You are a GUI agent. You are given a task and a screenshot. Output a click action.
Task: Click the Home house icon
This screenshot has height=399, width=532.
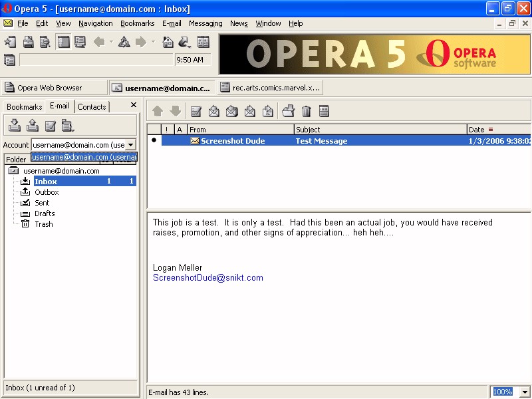point(168,42)
